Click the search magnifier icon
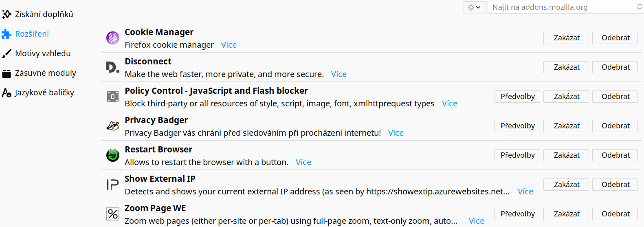The height and width of the screenshot is (227, 644). 639,7
